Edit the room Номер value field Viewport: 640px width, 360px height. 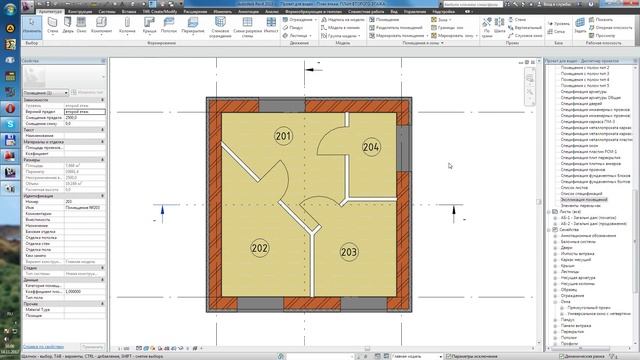click(x=84, y=202)
